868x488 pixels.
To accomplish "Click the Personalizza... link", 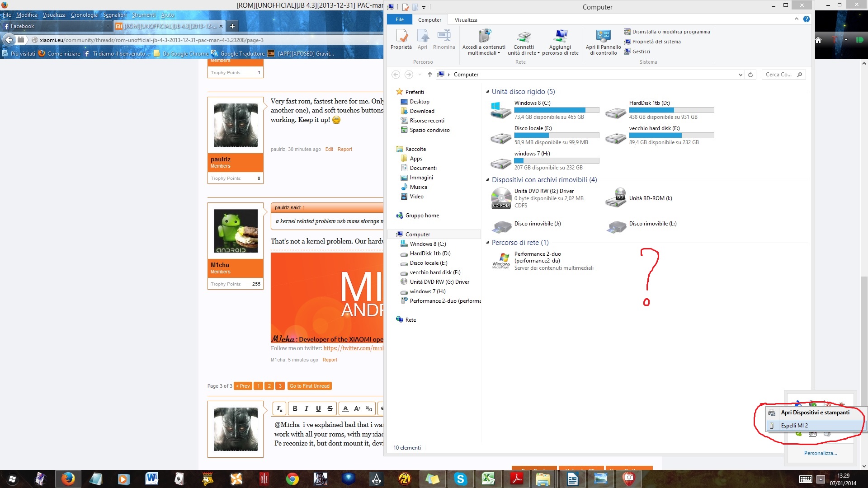I will tap(820, 453).
